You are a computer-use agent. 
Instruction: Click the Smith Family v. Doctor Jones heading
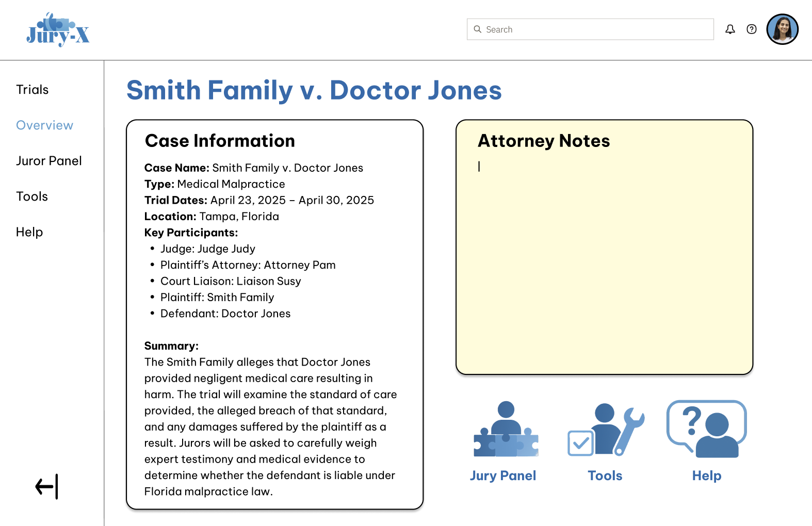coord(314,90)
